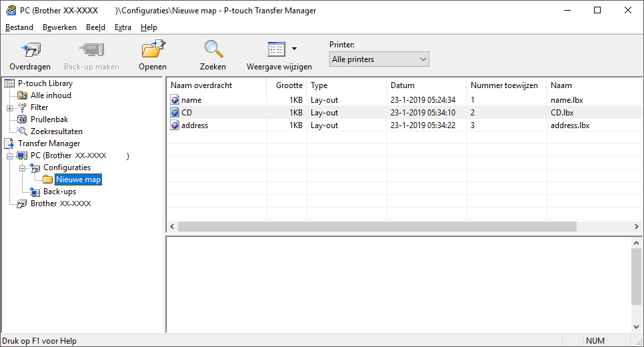Click the horizontal scrollbar right arrow

(636, 226)
